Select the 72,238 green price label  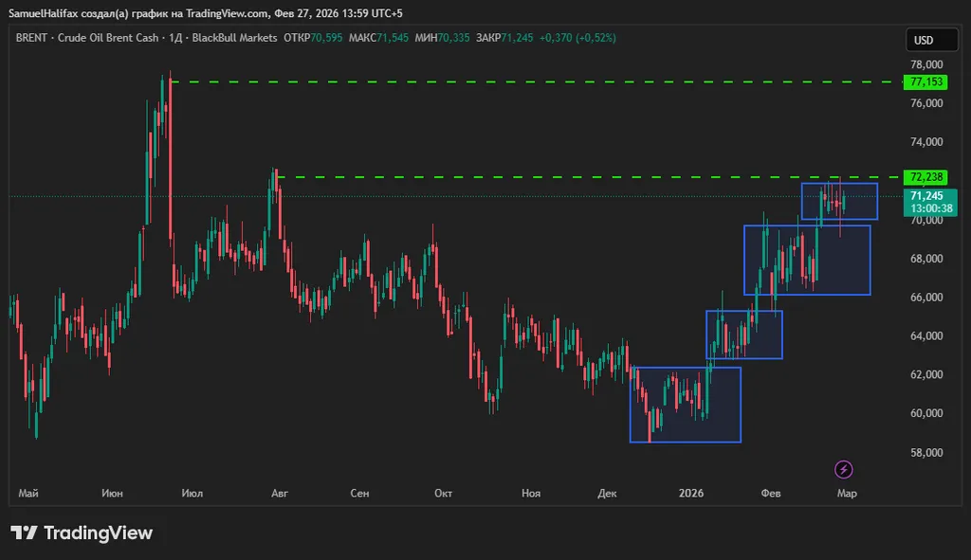coord(925,177)
